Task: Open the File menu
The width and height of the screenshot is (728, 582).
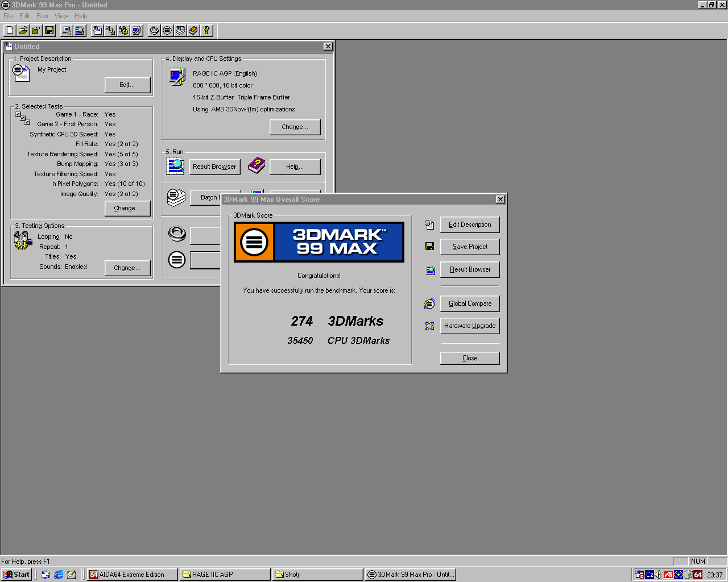Action: (8, 16)
